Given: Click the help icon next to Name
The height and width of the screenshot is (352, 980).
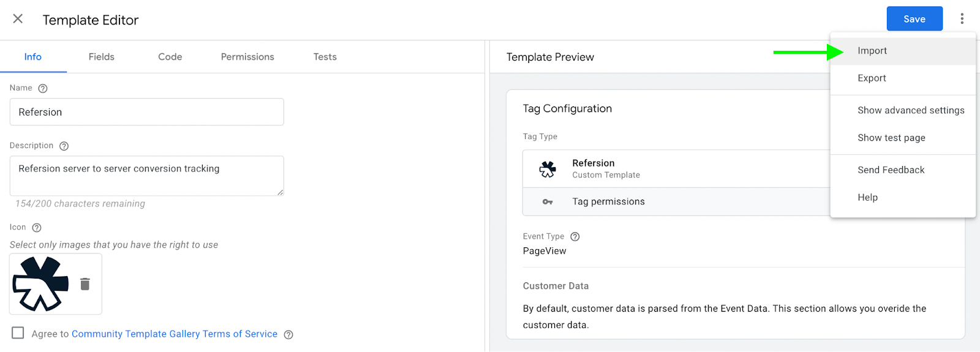Looking at the screenshot, I should tap(43, 88).
